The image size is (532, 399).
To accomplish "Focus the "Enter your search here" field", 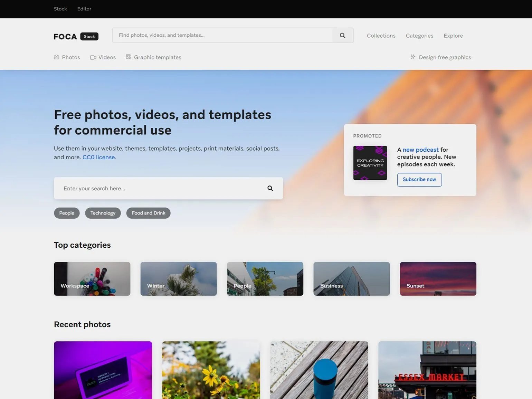I will 159,188.
